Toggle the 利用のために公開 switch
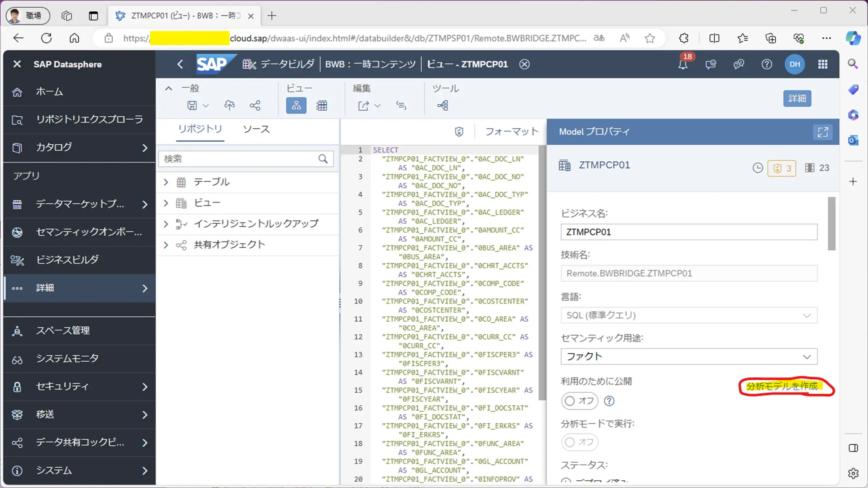 (x=580, y=401)
